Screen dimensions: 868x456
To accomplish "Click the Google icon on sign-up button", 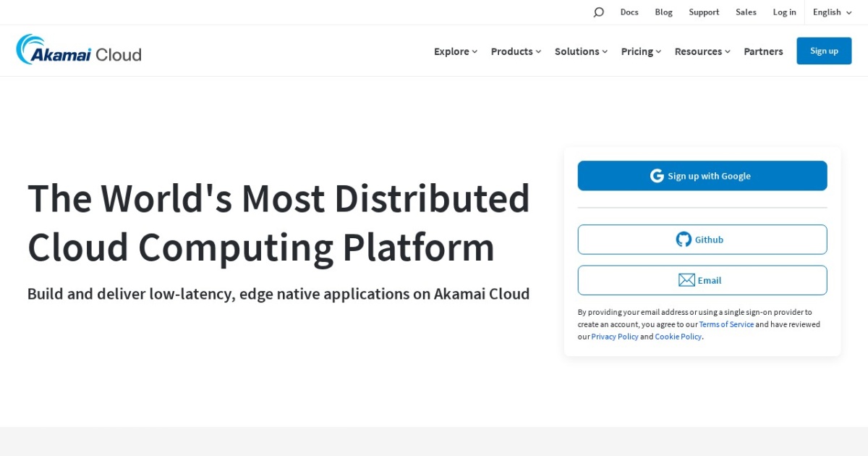I will [656, 175].
